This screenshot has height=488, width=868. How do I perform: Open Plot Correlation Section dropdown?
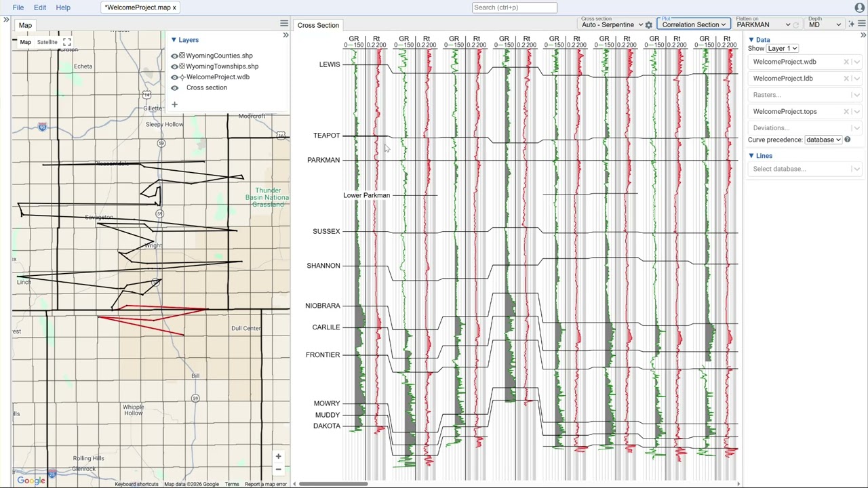[x=694, y=24]
